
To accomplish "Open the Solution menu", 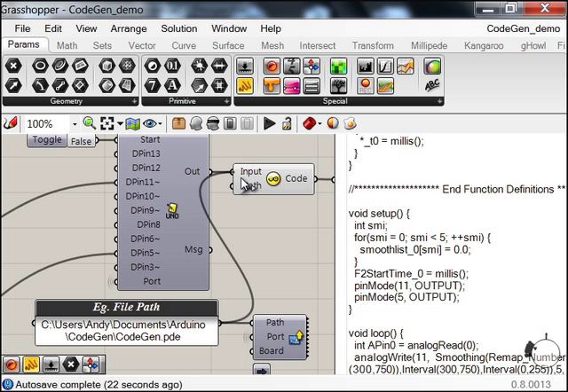I will [179, 29].
